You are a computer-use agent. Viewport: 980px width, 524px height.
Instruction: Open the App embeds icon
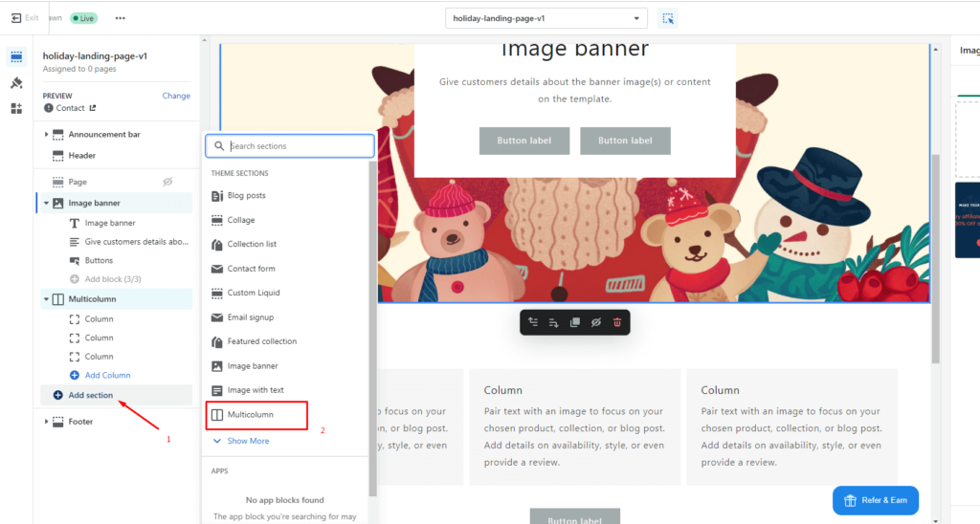pos(16,109)
